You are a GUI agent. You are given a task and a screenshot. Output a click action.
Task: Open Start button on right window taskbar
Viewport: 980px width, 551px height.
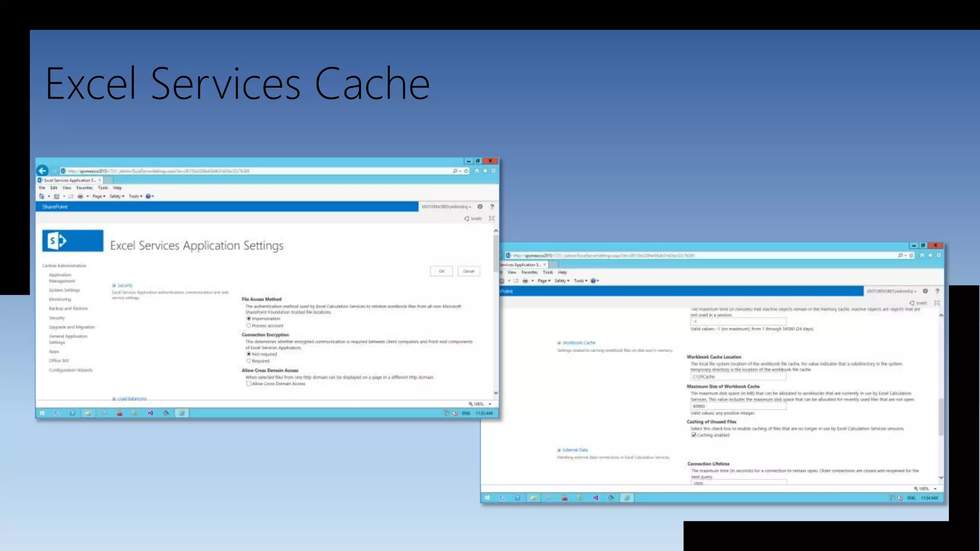(487, 498)
